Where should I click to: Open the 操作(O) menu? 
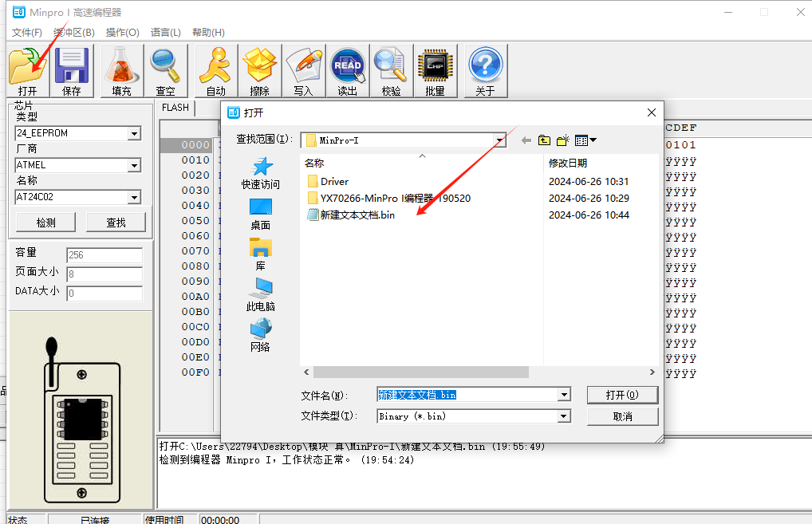(123, 33)
